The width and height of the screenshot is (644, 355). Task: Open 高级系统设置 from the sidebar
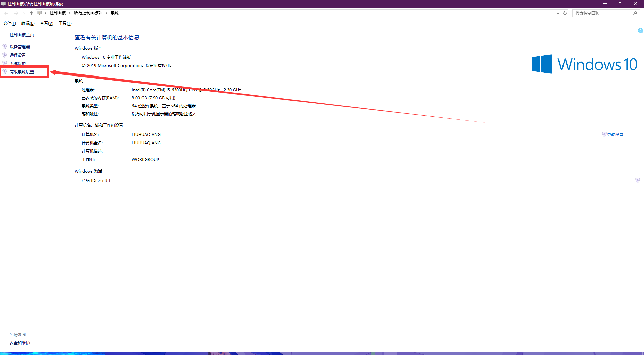[22, 72]
